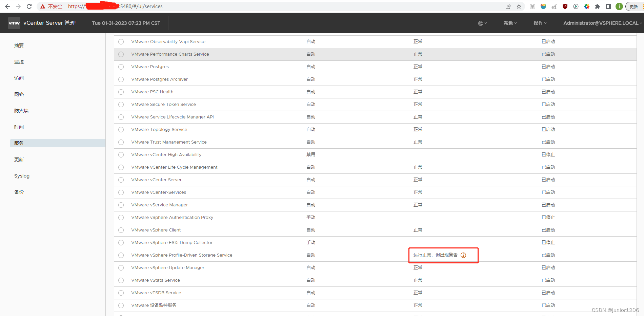Click the vmw logo icon

[x=14, y=23]
